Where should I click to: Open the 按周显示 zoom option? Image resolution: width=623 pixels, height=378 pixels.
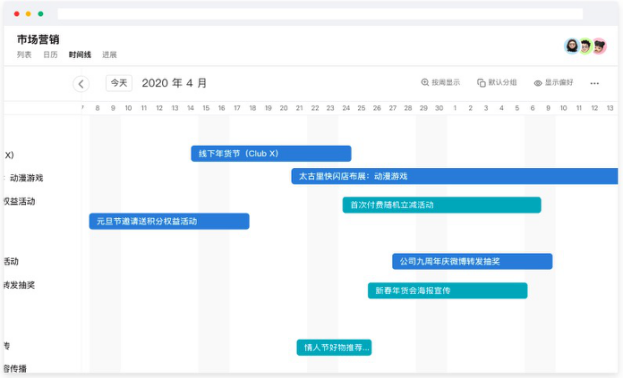(440, 82)
